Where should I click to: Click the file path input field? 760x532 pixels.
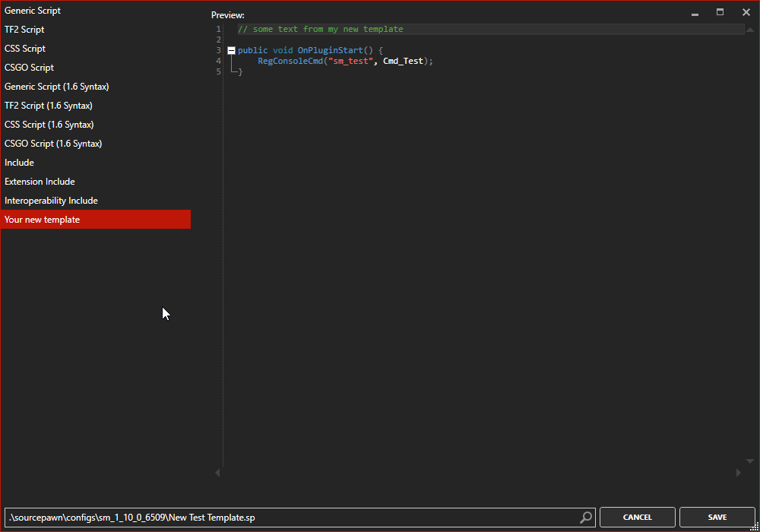[300, 518]
